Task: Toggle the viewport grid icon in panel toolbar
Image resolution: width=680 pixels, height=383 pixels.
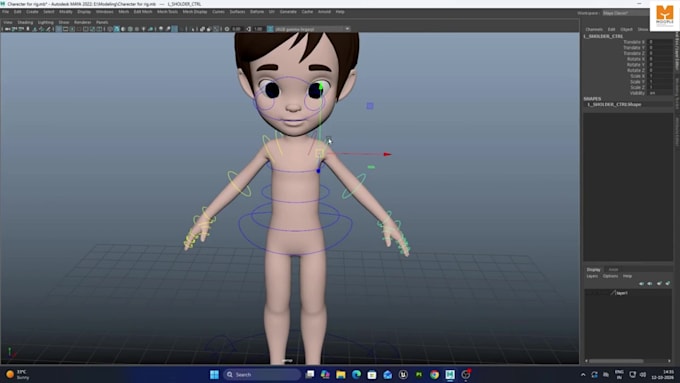Action: click(59, 29)
